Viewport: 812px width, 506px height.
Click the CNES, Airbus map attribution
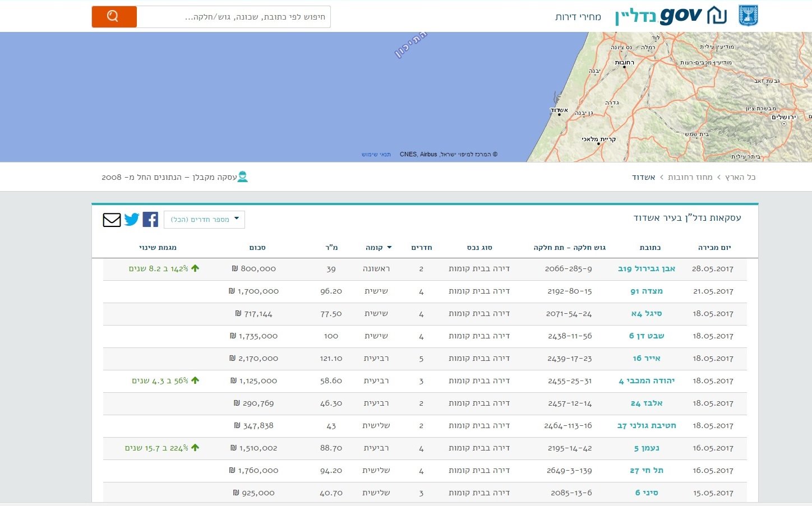pyautogui.click(x=419, y=154)
